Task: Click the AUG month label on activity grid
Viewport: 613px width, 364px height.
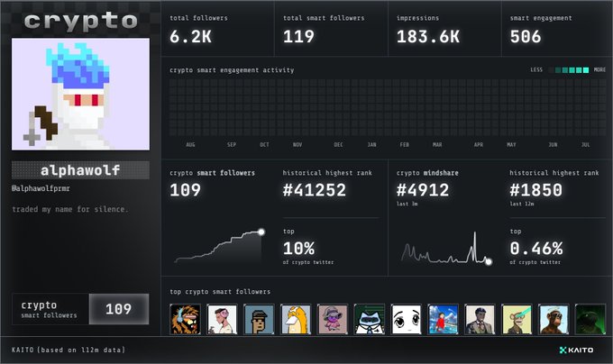Action: pyautogui.click(x=190, y=145)
